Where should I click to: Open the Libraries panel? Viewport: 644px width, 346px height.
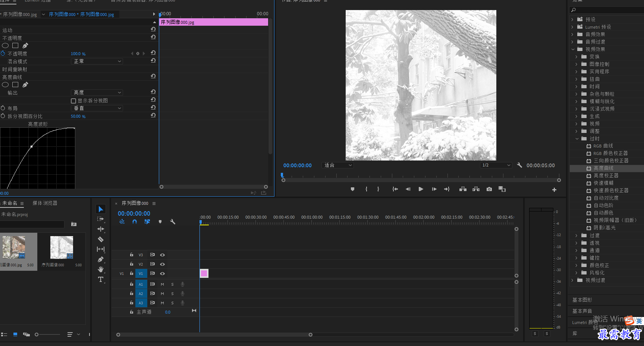pos(575,333)
